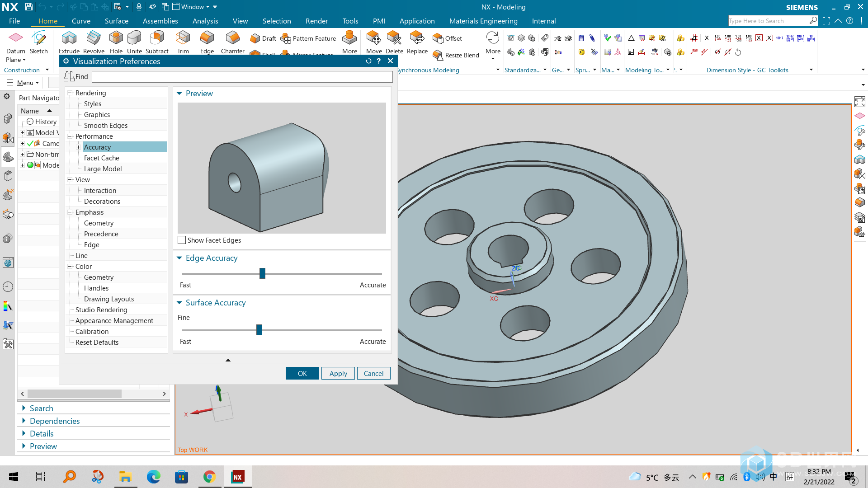Select the Edge Blend tool

click(207, 42)
